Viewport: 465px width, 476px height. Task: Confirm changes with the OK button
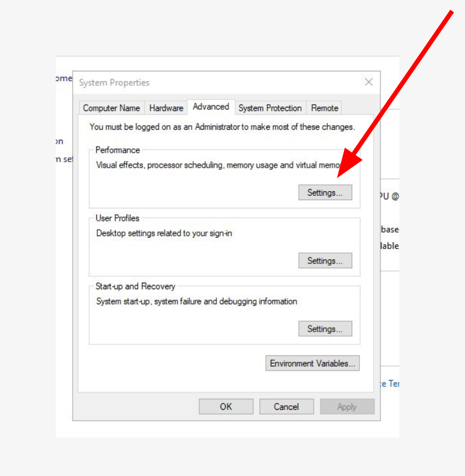point(226,406)
